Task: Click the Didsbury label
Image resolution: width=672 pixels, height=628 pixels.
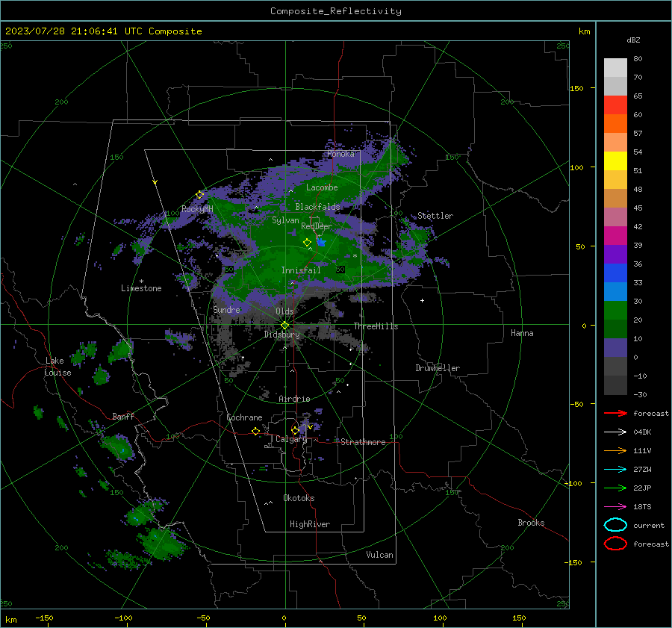Action: (x=281, y=335)
